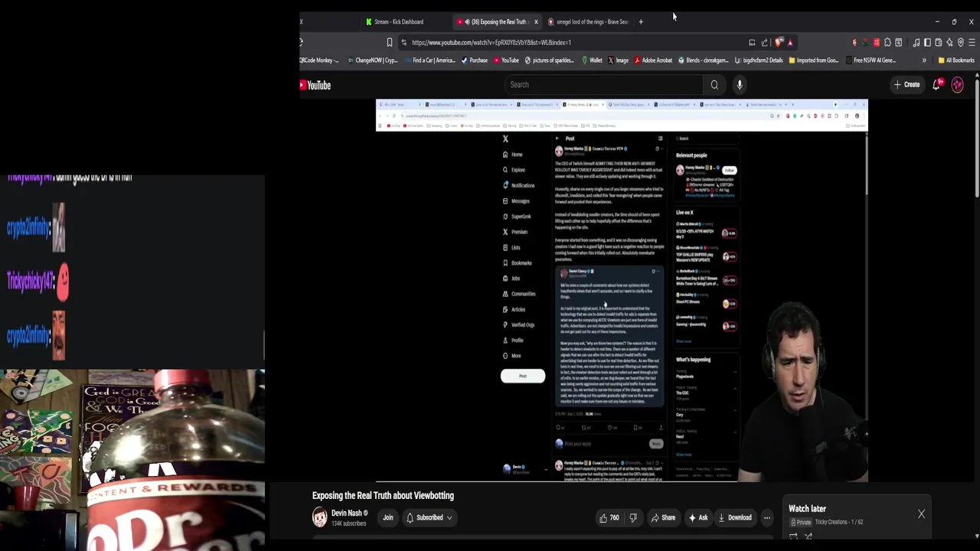Show hidden bookmarks overflow chevron

coord(924,60)
